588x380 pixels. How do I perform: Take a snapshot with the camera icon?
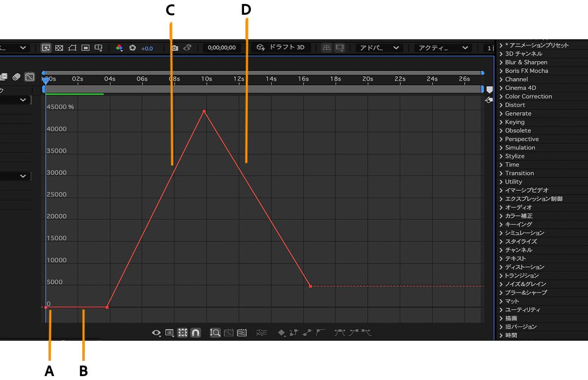tap(174, 48)
